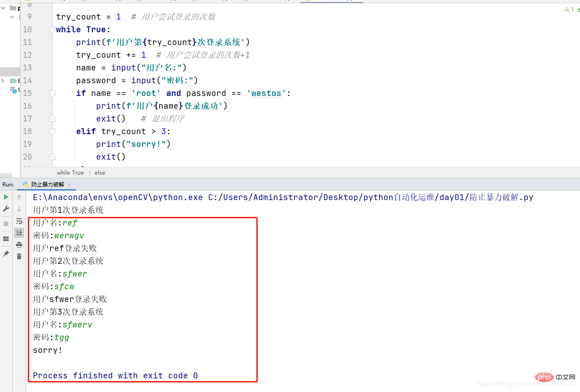This screenshot has width=580, height=392.
Task: Click the 'while True' breadcrumb
Action: pos(70,173)
